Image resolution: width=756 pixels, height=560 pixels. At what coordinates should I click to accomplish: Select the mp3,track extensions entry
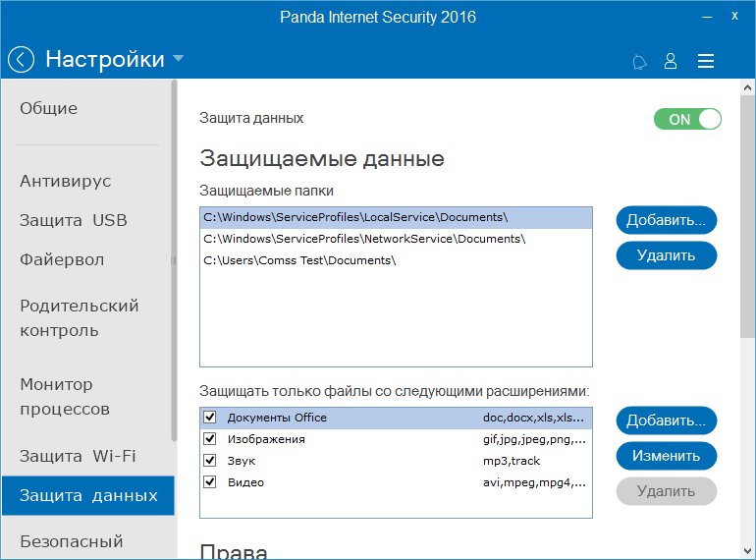512,461
